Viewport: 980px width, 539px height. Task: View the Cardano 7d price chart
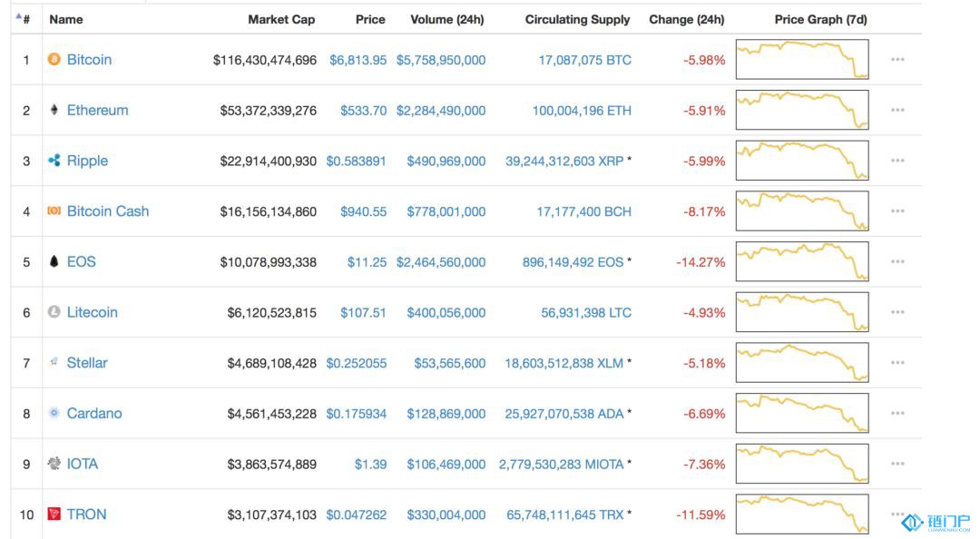tap(801, 413)
